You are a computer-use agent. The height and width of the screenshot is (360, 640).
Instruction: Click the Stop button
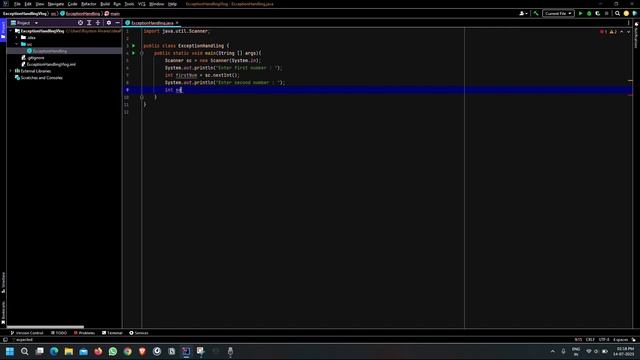coord(607,13)
